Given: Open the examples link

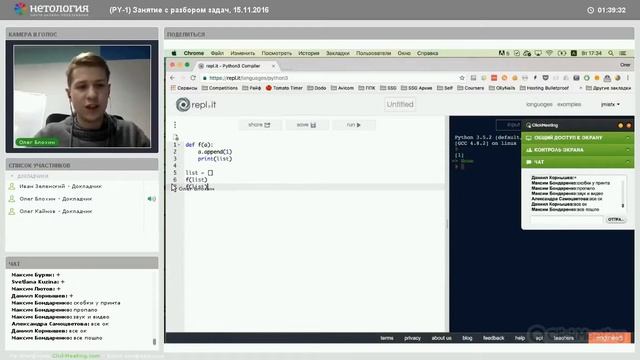Looking at the screenshot, I should (569, 104).
